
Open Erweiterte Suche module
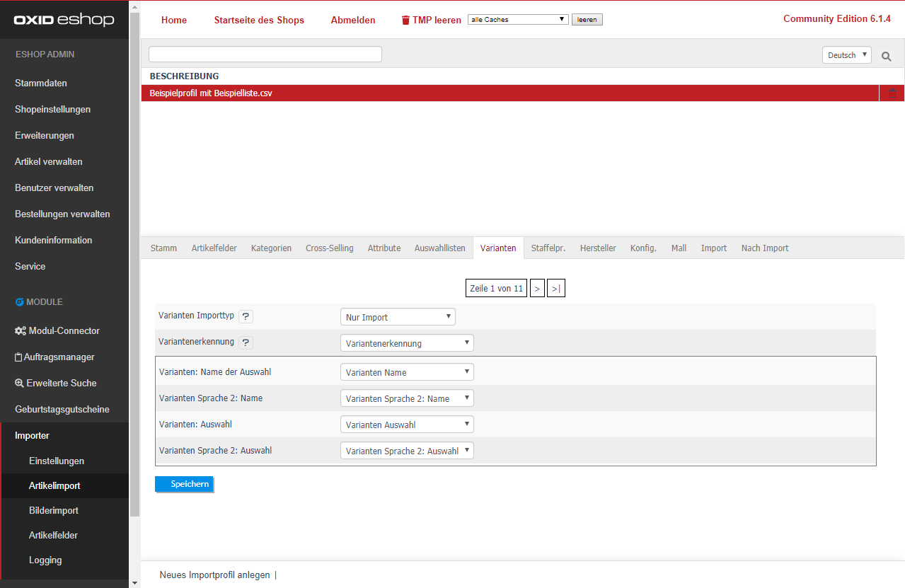[61, 383]
